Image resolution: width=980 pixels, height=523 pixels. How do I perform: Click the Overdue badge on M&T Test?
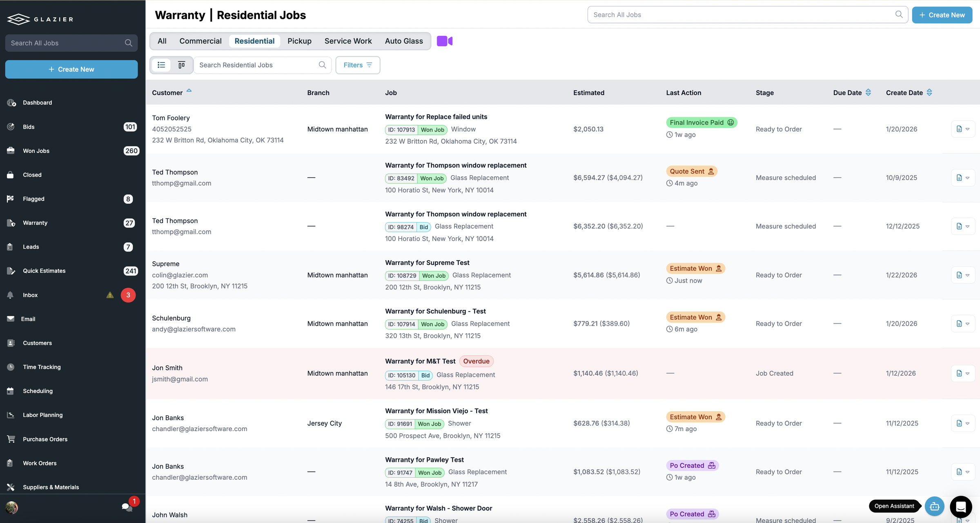pyautogui.click(x=476, y=361)
